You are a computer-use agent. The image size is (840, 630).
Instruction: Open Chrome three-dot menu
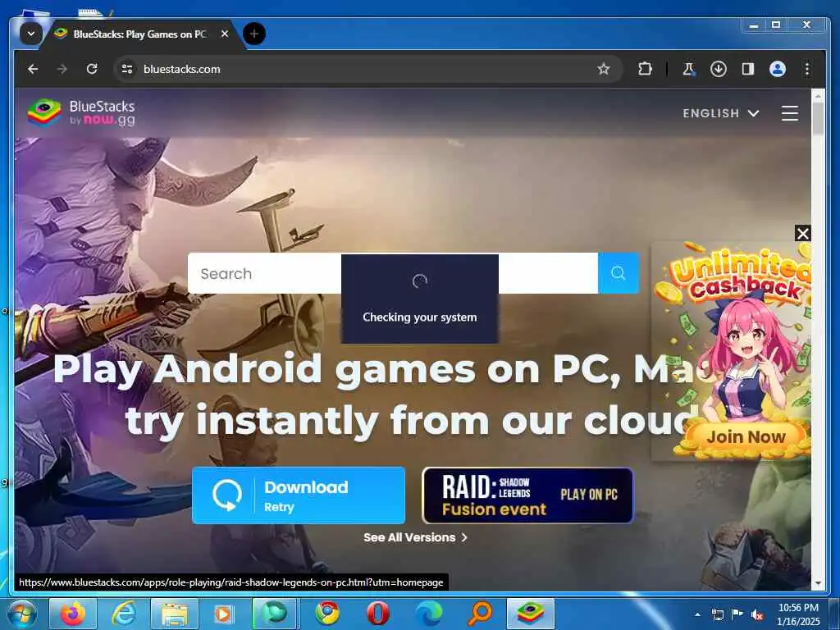pos(807,69)
